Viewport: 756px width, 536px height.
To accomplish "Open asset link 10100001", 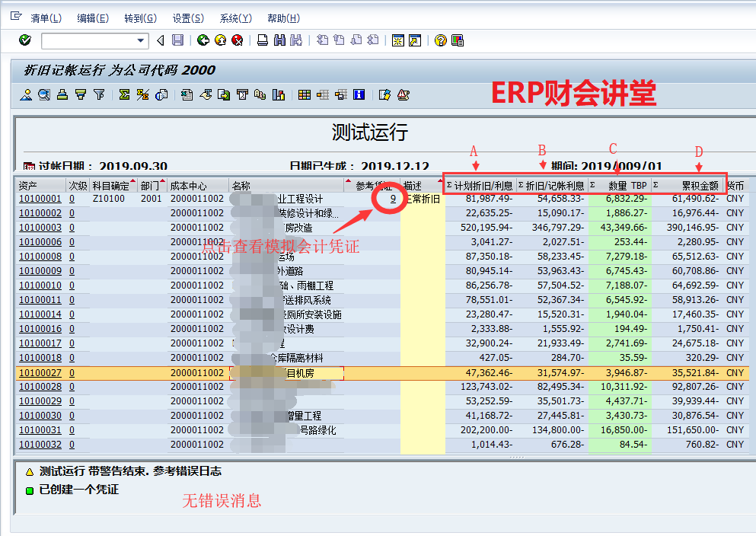I will click(x=40, y=199).
